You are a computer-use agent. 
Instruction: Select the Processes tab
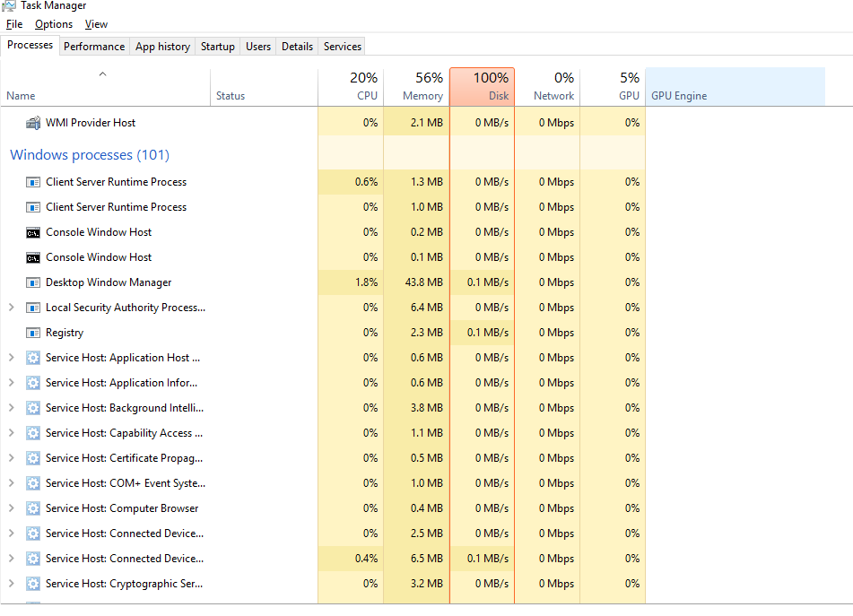pos(30,45)
